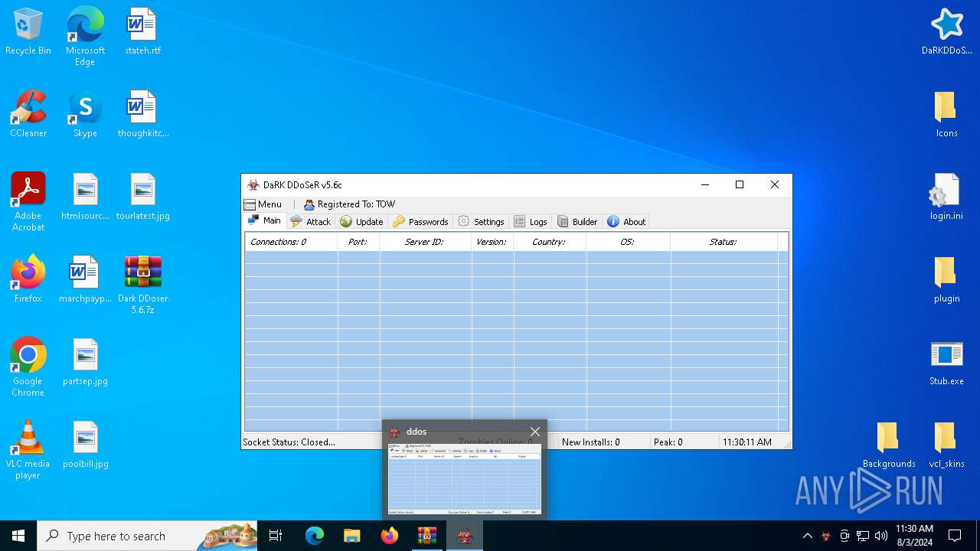The image size is (980, 551).
Task: Click the Connections column header
Action: pyautogui.click(x=291, y=242)
